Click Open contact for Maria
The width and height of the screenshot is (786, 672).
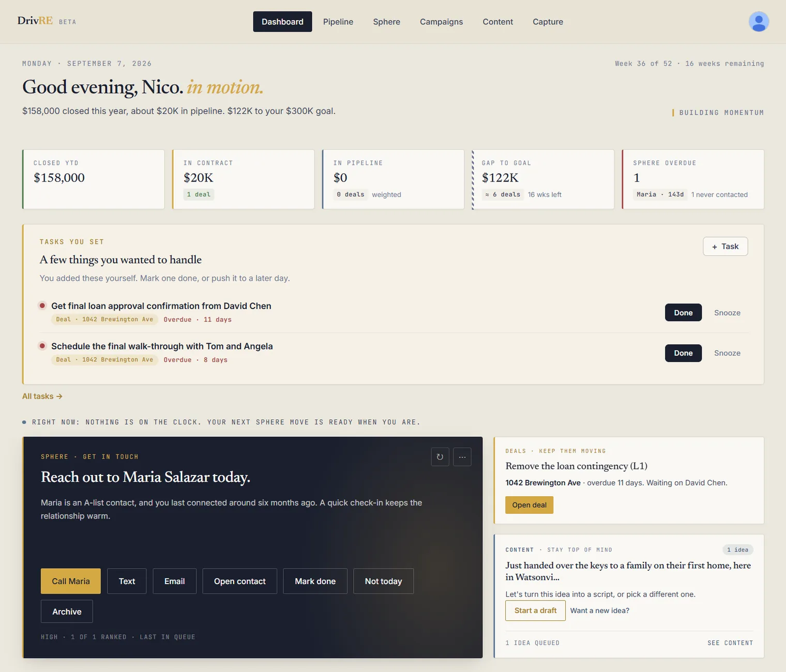pos(240,581)
